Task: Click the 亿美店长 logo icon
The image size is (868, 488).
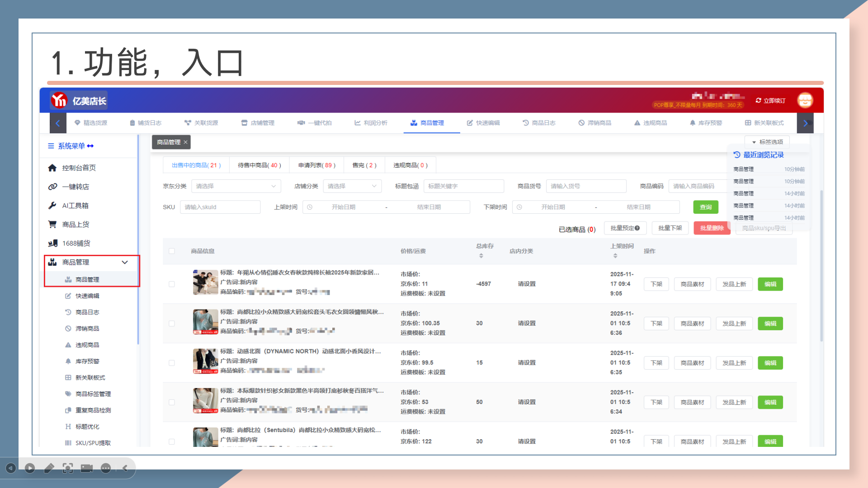Action: pos(59,100)
